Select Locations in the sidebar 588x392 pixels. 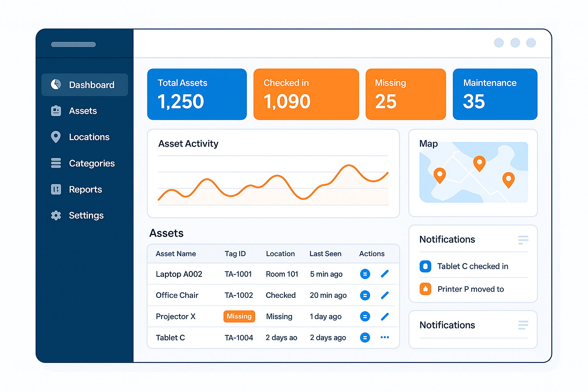(89, 137)
